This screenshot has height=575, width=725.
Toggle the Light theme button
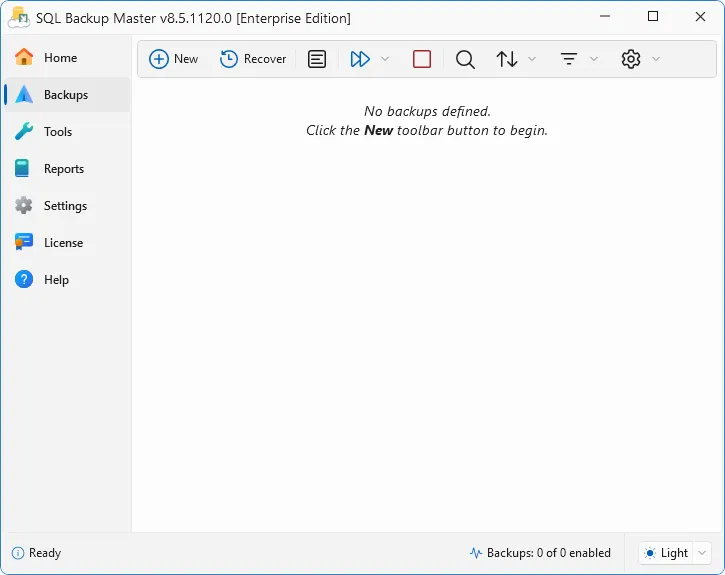click(666, 553)
